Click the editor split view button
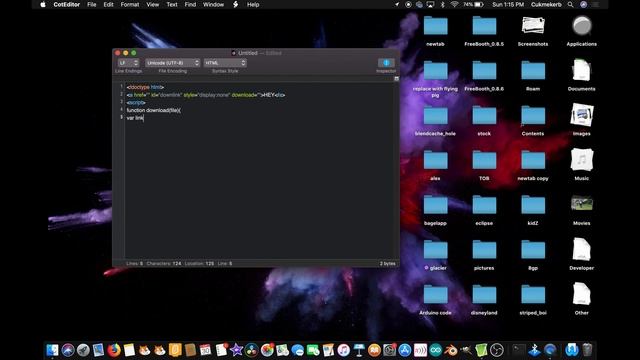 point(396,79)
